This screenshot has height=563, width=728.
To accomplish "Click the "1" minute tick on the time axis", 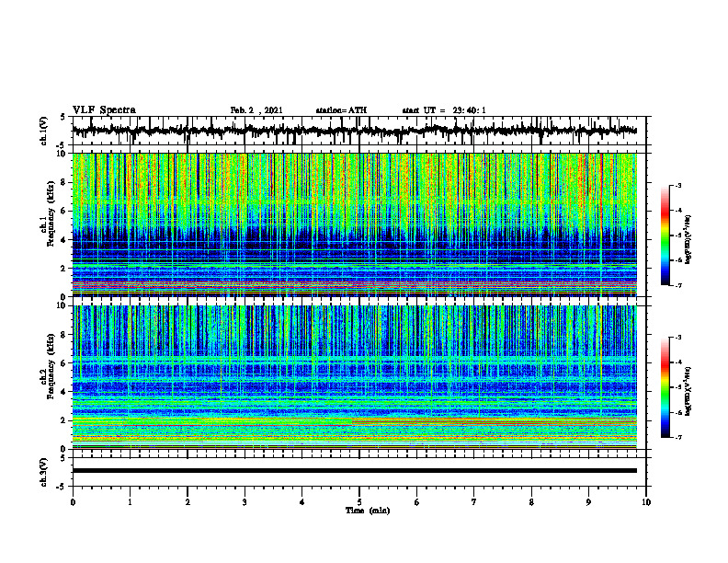I will pyautogui.click(x=130, y=502).
